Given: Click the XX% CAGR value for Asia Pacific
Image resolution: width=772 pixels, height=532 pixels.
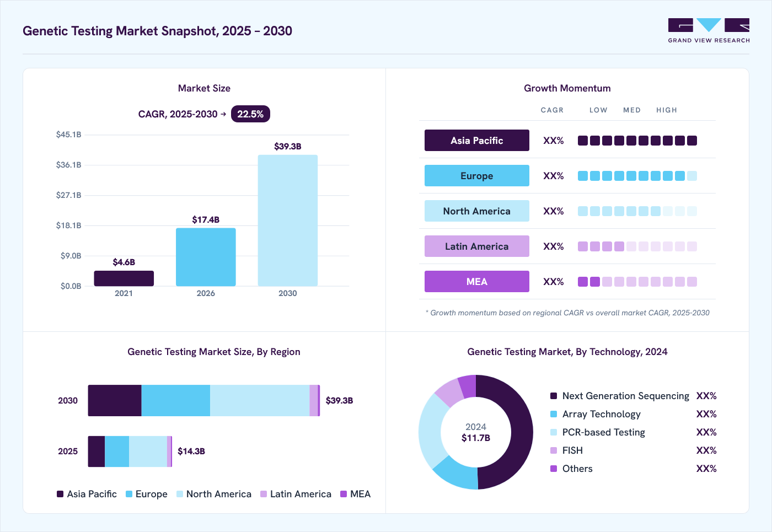Looking at the screenshot, I should (554, 141).
